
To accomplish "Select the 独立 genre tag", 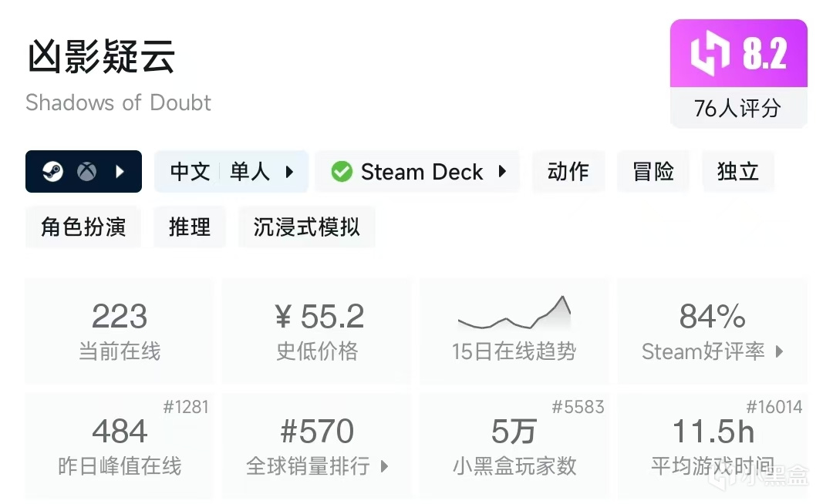I will (x=738, y=171).
